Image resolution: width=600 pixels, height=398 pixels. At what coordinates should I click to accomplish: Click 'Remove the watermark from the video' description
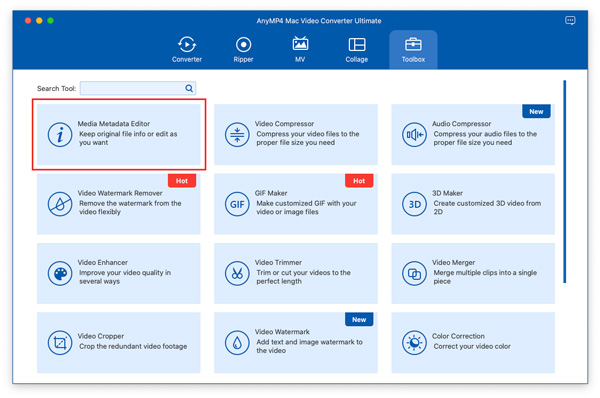130,207
